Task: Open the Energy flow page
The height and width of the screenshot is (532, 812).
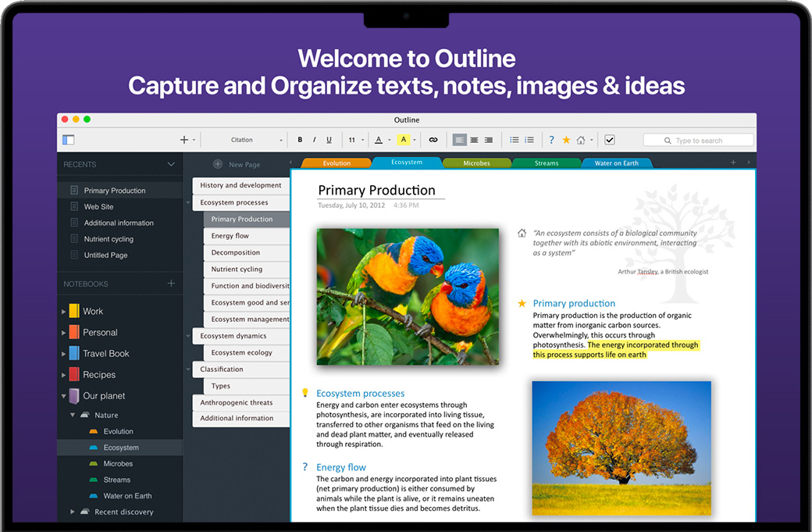Action: pos(230,236)
